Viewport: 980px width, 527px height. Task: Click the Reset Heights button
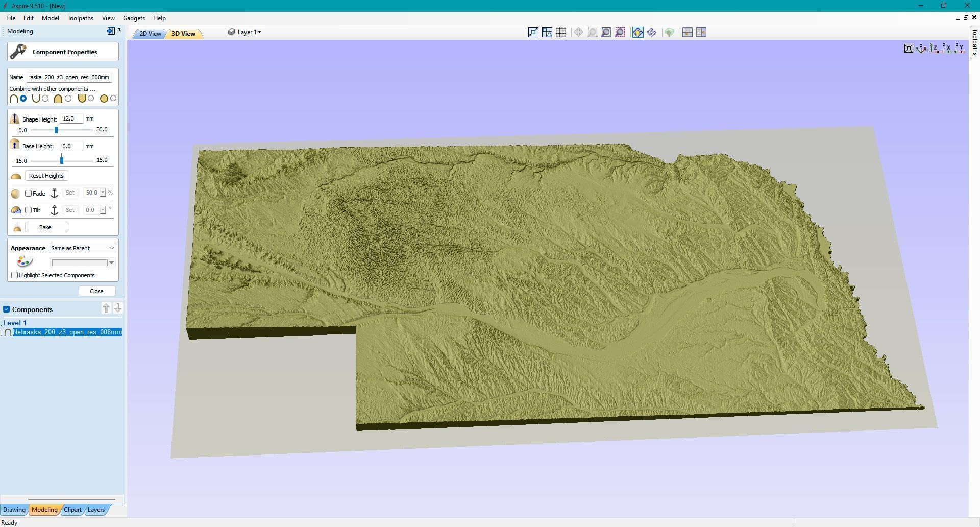tap(46, 176)
